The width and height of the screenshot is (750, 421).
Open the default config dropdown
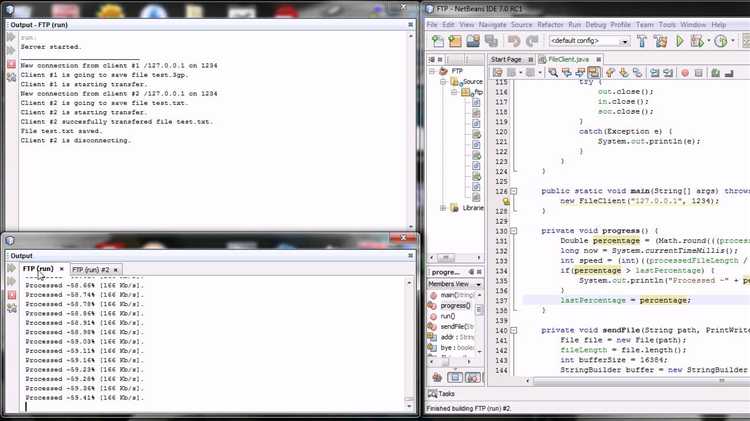[589, 41]
